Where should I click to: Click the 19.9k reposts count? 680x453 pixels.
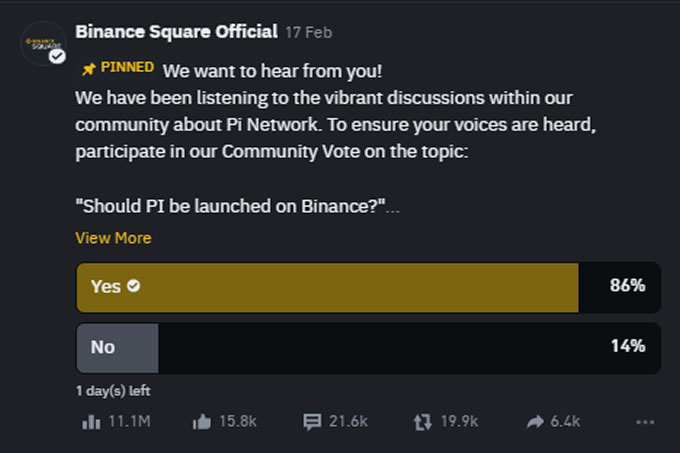(459, 422)
